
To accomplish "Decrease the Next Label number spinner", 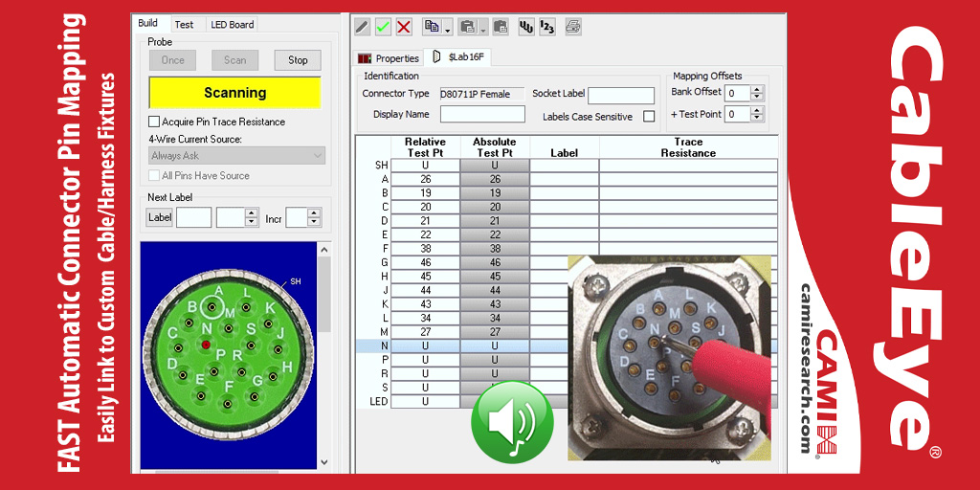I will 252,222.
